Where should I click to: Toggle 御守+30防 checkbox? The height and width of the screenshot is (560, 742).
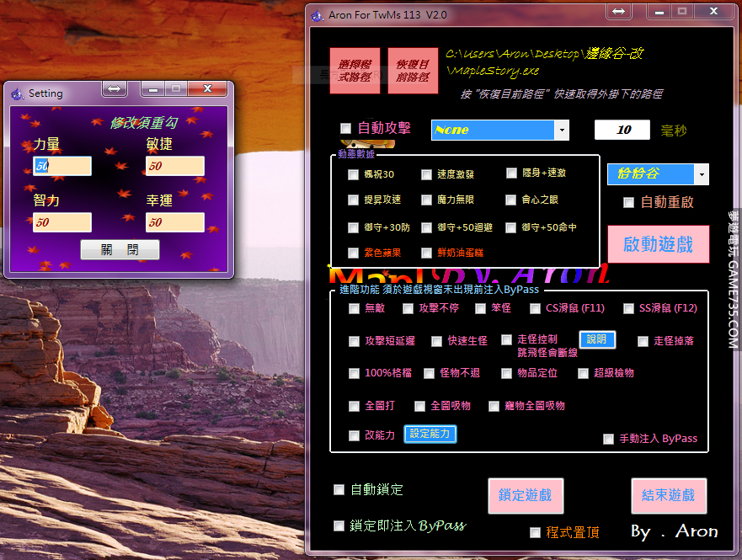click(x=353, y=228)
